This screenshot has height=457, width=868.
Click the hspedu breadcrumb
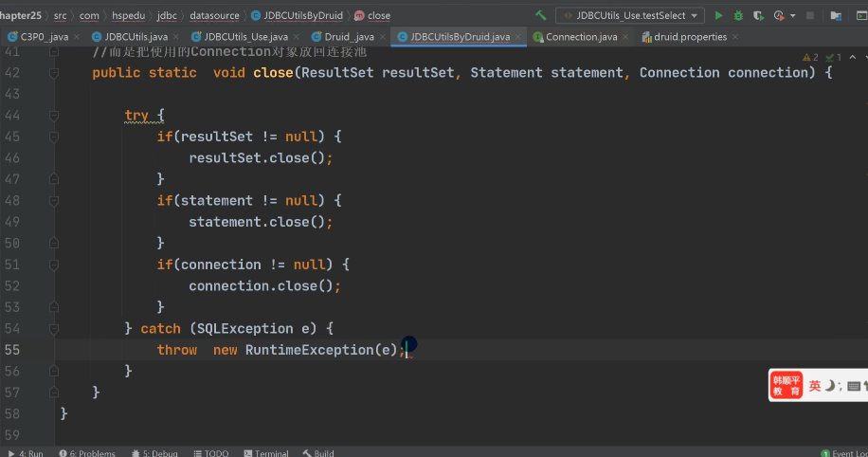pos(129,15)
